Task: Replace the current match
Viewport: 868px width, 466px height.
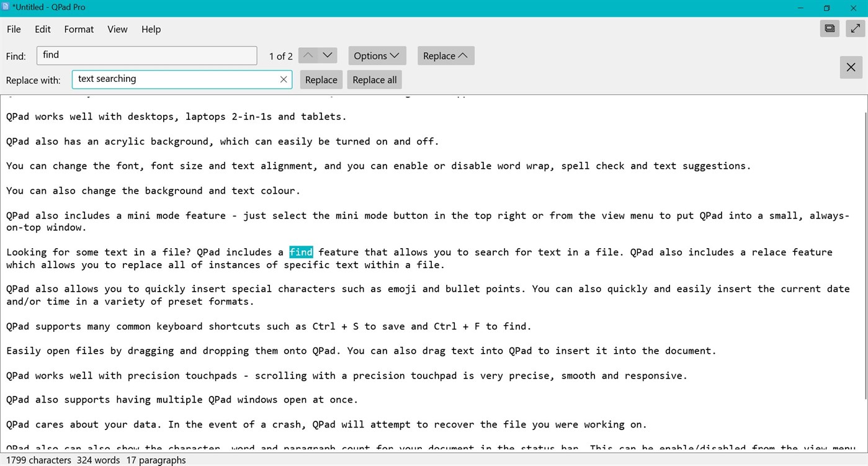Action: [x=321, y=79]
